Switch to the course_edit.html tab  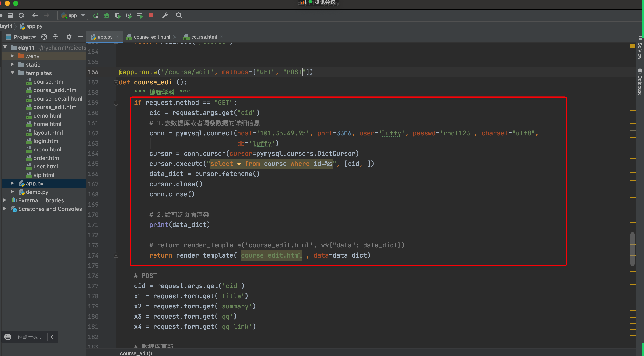click(152, 37)
